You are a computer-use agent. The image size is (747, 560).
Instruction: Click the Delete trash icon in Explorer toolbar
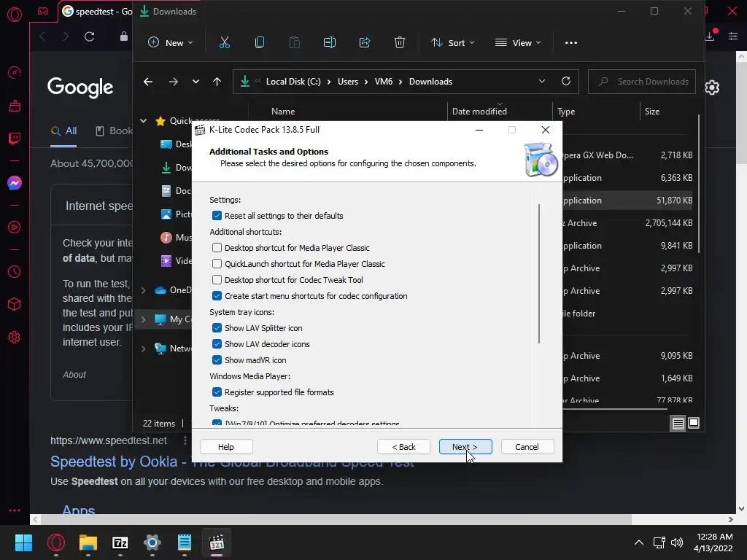coord(400,43)
